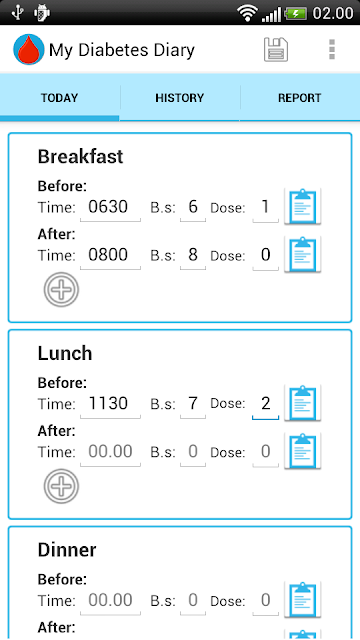Add another entry under Breakfast
This screenshot has width=360, height=640.
point(61,290)
